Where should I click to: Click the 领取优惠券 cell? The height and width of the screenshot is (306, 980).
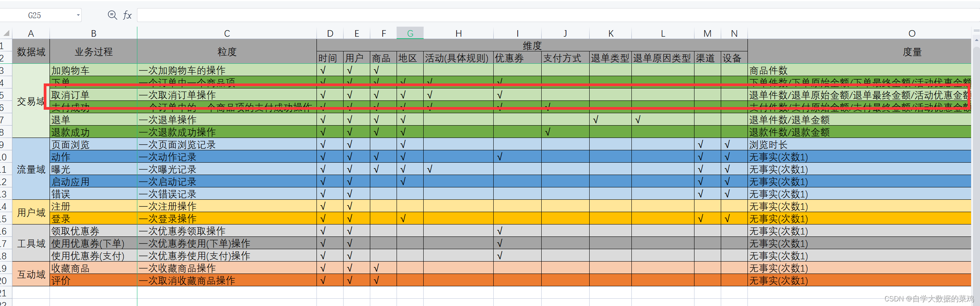click(94, 231)
